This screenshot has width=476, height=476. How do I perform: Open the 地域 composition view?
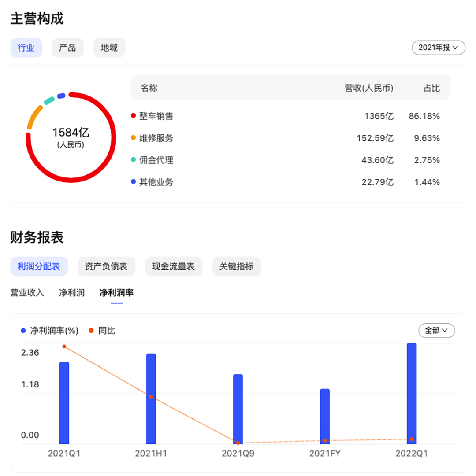109,48
